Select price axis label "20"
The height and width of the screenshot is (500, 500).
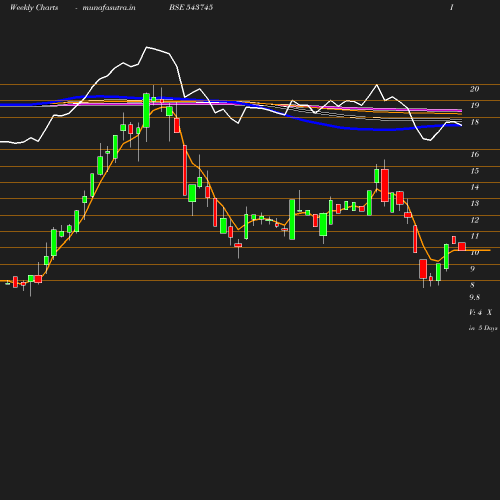(475, 89)
